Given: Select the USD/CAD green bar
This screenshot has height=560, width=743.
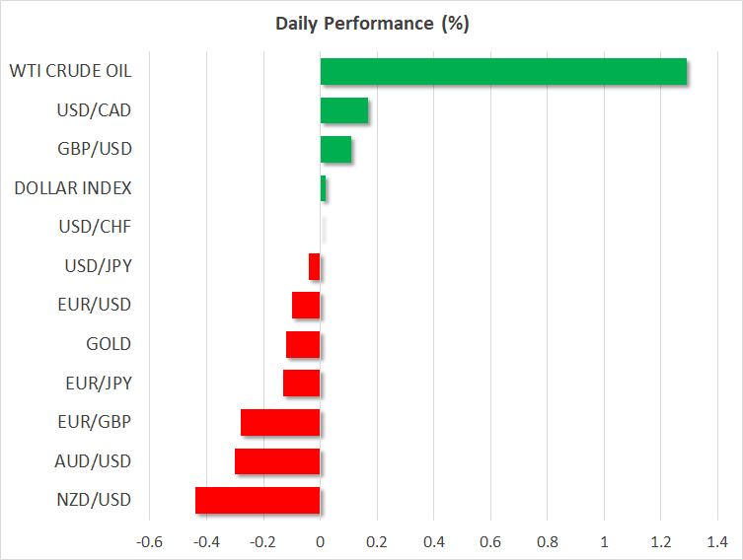Looking at the screenshot, I should (x=344, y=110).
